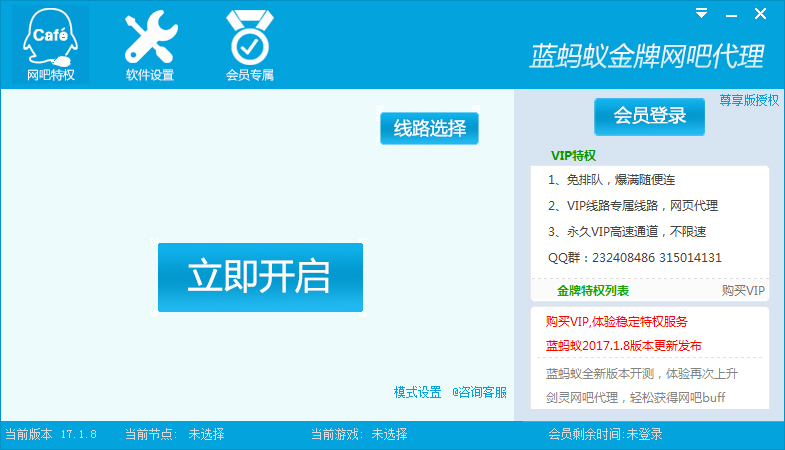Click the 当前版本 17.1.8 status entry
The width and height of the screenshot is (785, 450).
coord(51,434)
